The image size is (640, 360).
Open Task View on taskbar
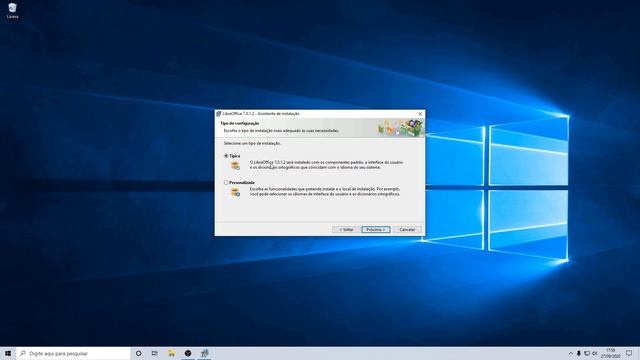click(155, 353)
